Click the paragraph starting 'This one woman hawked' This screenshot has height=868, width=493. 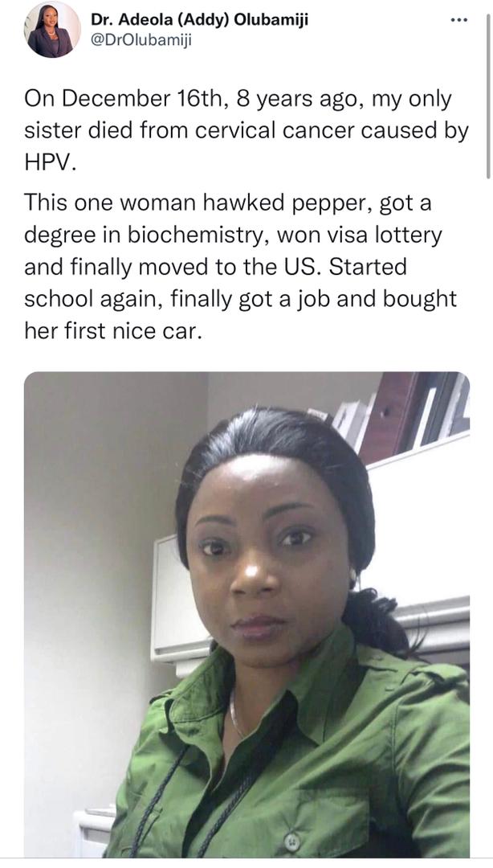pos(241,267)
